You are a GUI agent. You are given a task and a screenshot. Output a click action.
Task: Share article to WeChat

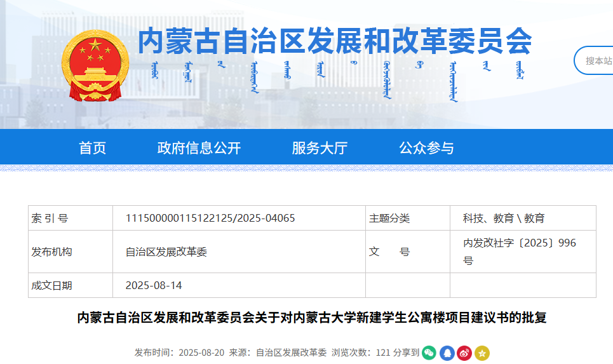click(429, 353)
